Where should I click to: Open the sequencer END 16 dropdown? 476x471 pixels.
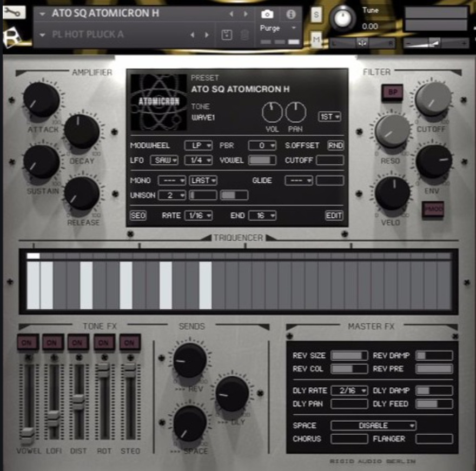[x=262, y=215]
